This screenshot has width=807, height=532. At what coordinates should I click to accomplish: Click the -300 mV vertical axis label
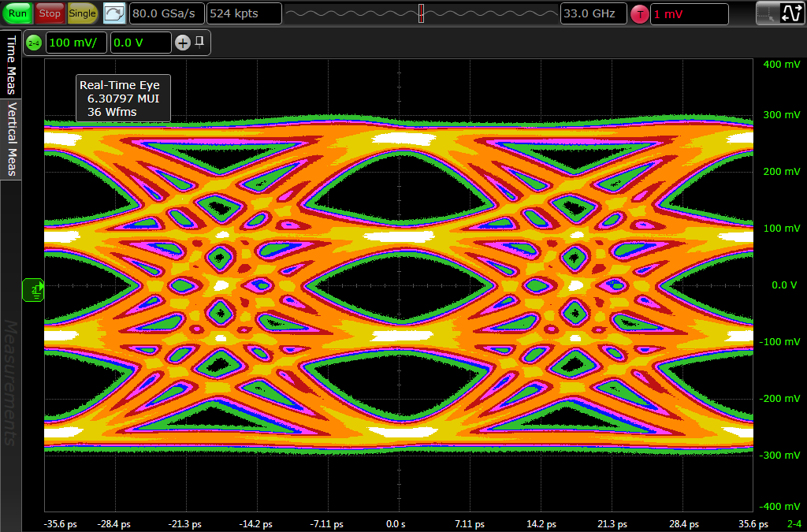pos(779,455)
